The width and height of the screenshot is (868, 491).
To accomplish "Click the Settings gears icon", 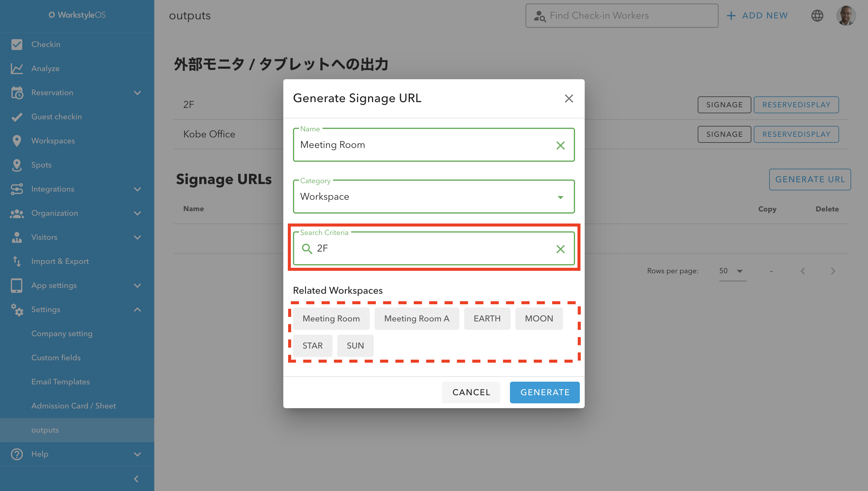I will [x=17, y=310].
